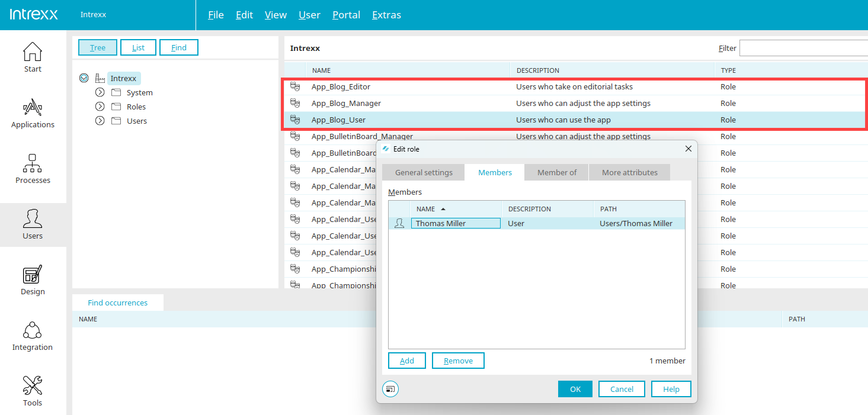The image size is (868, 415).
Task: Select App_Blog_Manager role row
Action: 575,103
